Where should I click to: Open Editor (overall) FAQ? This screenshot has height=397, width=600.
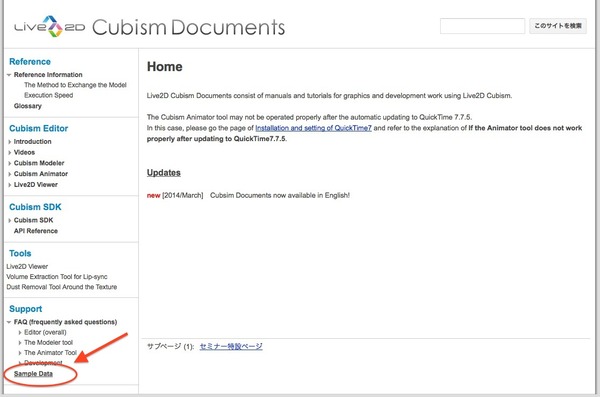[45, 332]
